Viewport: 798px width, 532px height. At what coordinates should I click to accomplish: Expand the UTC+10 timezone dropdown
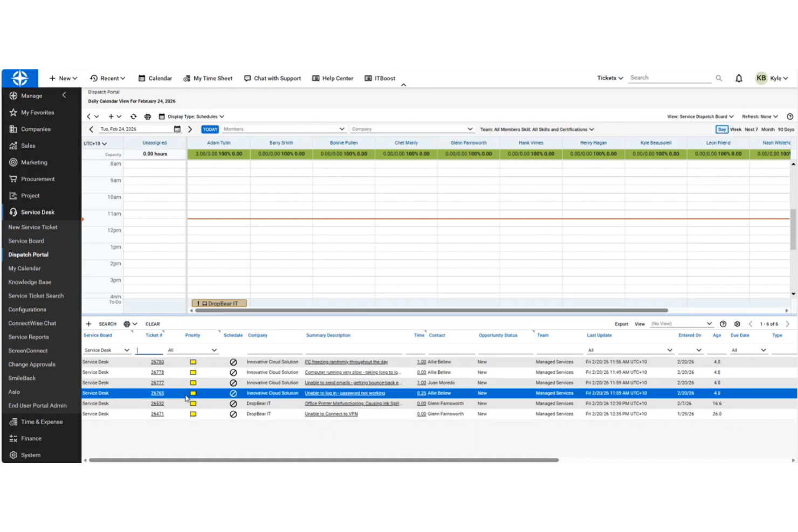[x=95, y=143]
